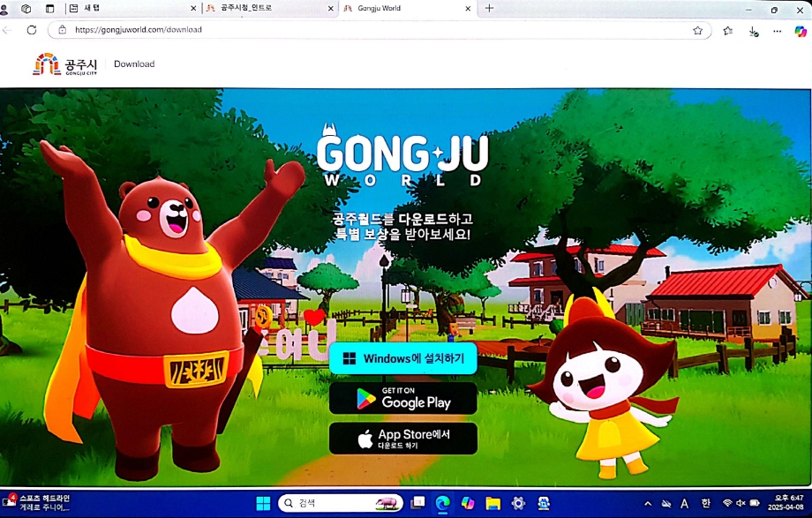Restore down the browser window
This screenshot has width=812, height=518.
pyautogui.click(x=774, y=10)
